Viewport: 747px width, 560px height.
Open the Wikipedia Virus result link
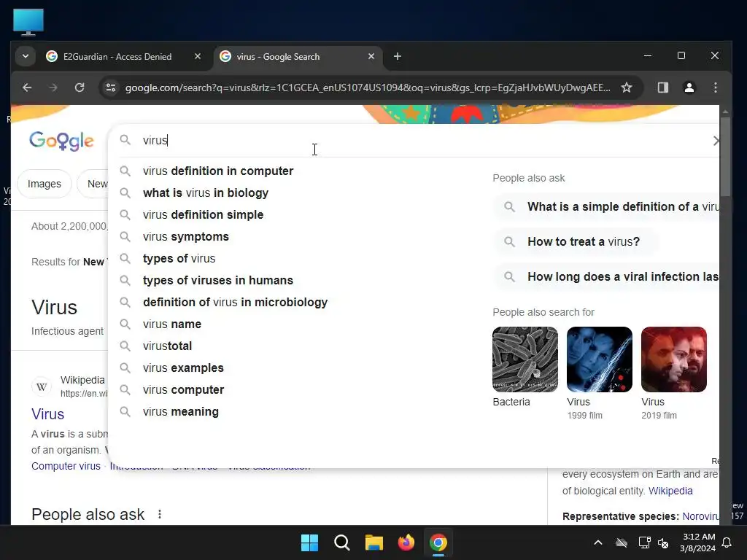tap(47, 414)
